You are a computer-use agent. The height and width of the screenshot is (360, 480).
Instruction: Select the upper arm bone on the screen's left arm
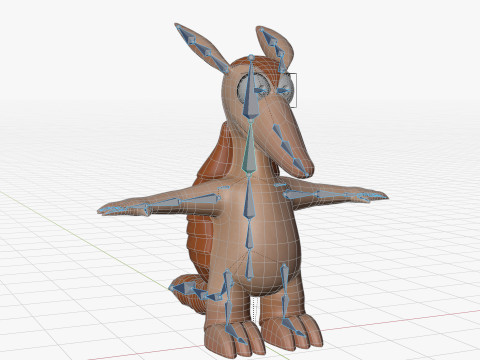(201, 199)
